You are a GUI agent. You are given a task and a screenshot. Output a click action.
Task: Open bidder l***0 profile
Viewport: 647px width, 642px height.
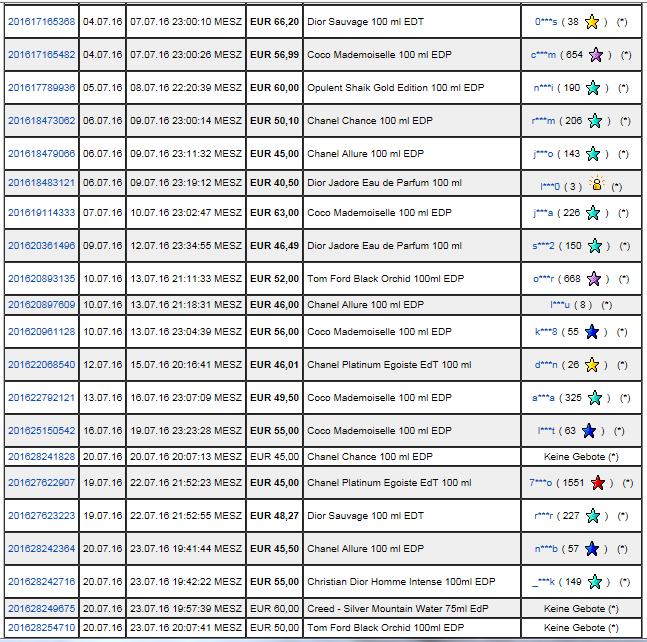click(550, 186)
